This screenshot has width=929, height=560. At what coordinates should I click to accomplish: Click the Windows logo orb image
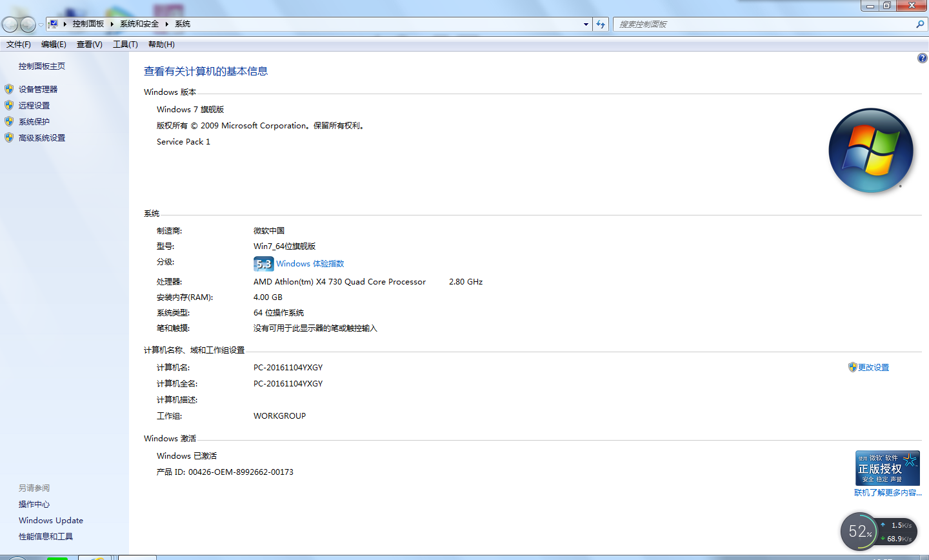tap(871, 150)
